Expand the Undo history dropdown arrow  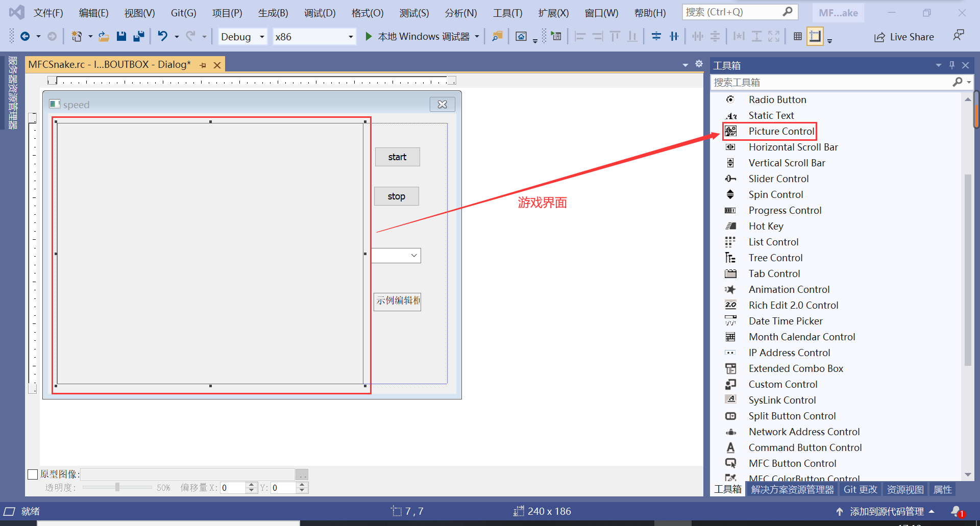177,37
